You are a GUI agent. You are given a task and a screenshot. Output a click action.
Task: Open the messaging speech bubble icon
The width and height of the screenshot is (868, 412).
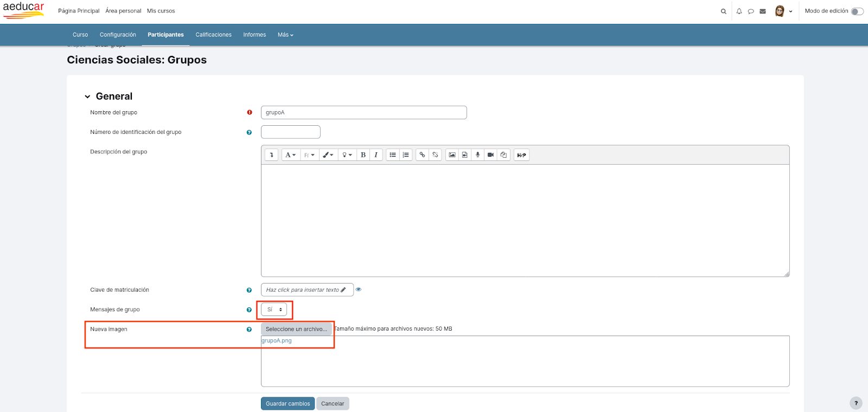(751, 11)
